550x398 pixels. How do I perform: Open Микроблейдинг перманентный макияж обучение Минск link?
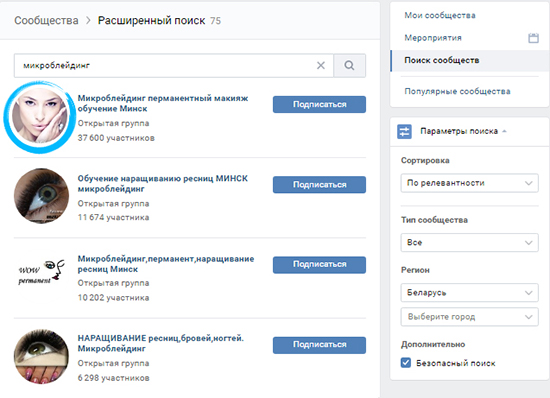[163, 103]
